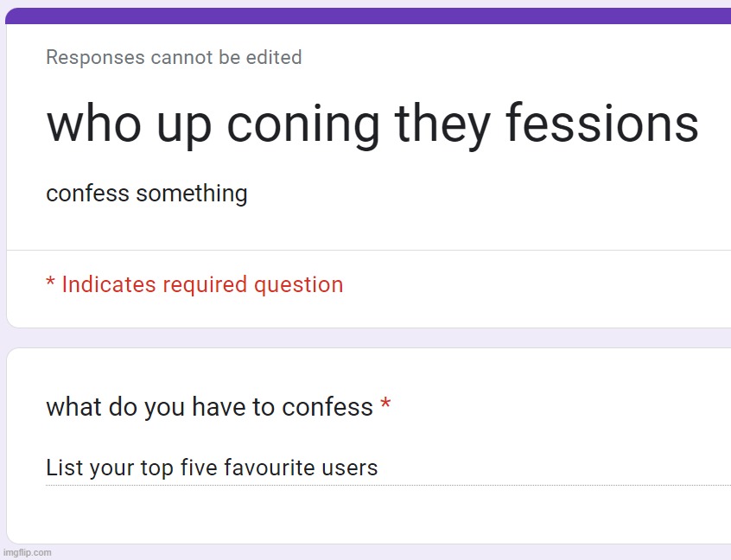Screen dimensions: 731x560
Task: Click the answer field reading "List your top five favourite users"
Action: tap(388, 468)
